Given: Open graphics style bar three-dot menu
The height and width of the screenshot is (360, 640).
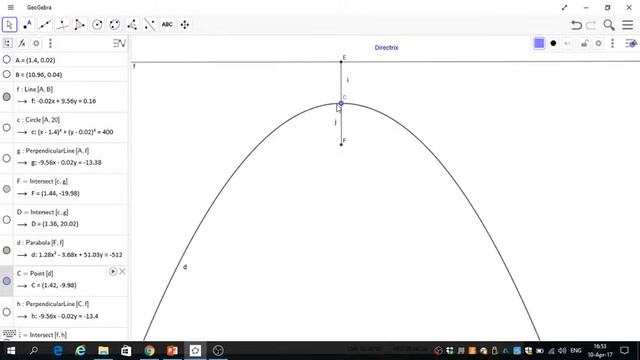Looking at the screenshot, I should tap(612, 43).
